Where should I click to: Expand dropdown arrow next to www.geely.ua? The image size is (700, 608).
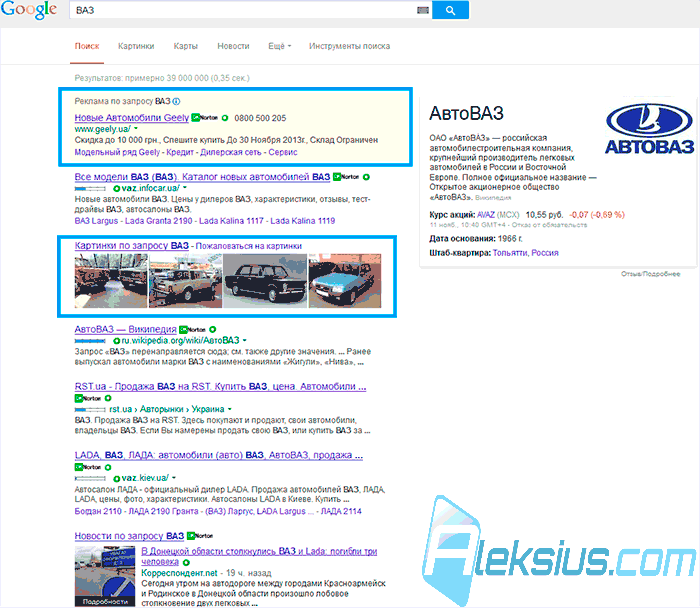point(136,129)
